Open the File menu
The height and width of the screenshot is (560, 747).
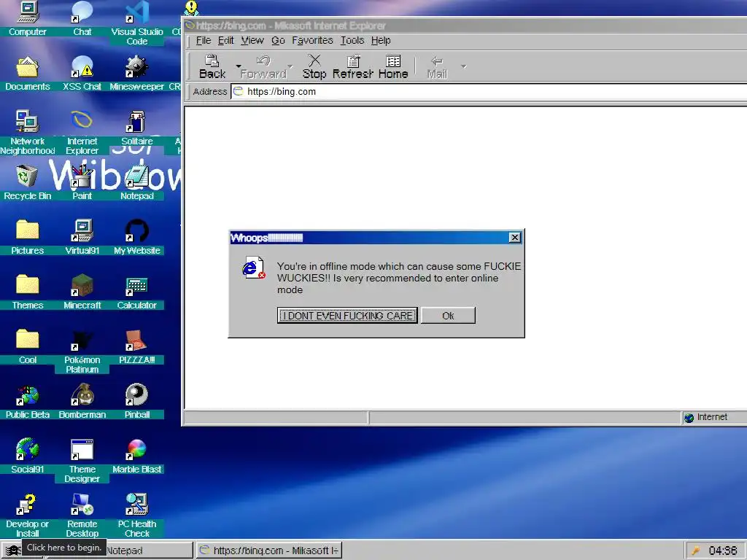[204, 41]
